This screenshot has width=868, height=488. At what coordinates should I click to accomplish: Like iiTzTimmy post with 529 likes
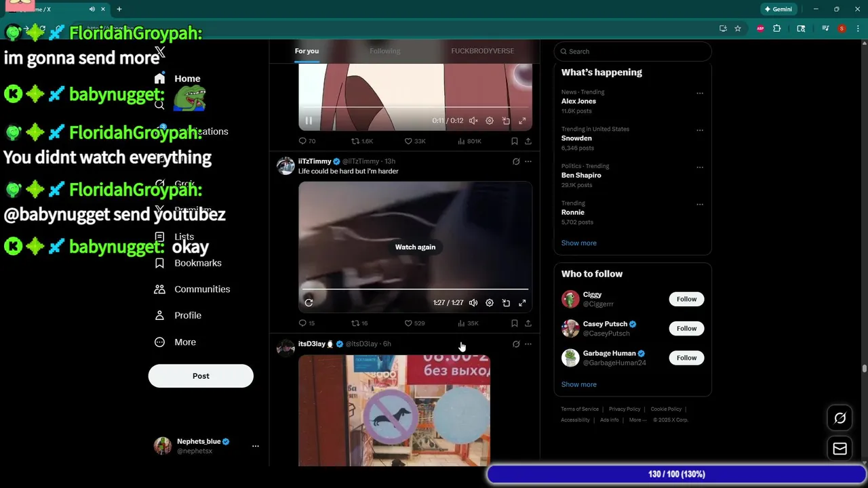(414, 323)
